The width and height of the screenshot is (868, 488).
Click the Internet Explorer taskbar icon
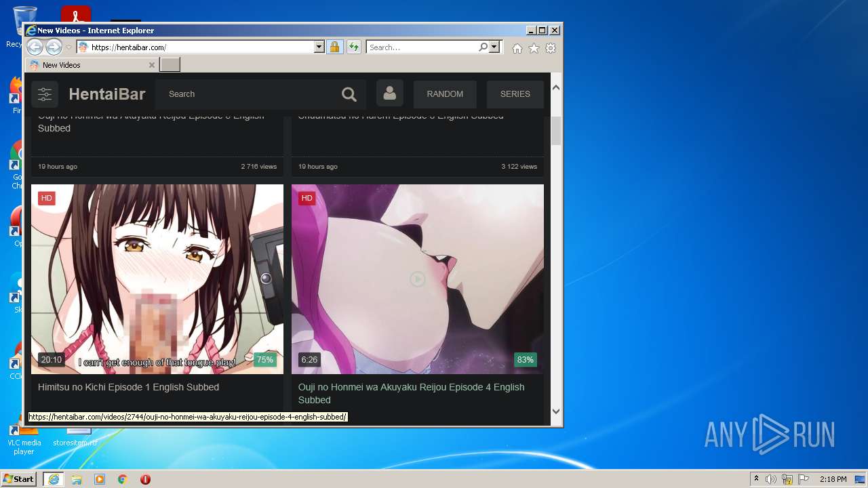pyautogui.click(x=53, y=479)
